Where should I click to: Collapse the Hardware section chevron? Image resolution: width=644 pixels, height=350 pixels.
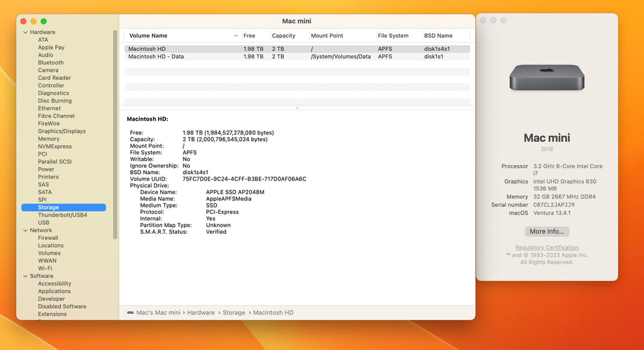(26, 32)
